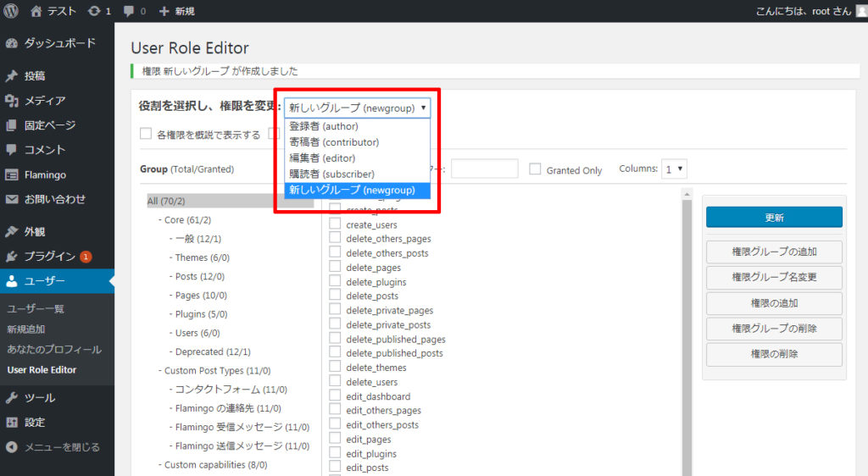The width and height of the screenshot is (868, 476).
Task: Go to the プラグイン sidebar menu
Action: coord(49,256)
